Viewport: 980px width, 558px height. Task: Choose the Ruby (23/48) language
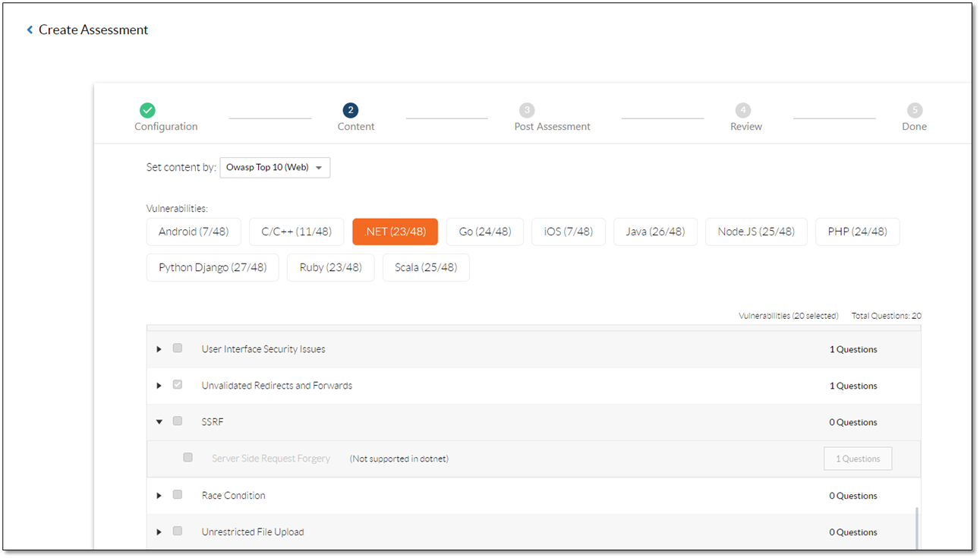(330, 267)
